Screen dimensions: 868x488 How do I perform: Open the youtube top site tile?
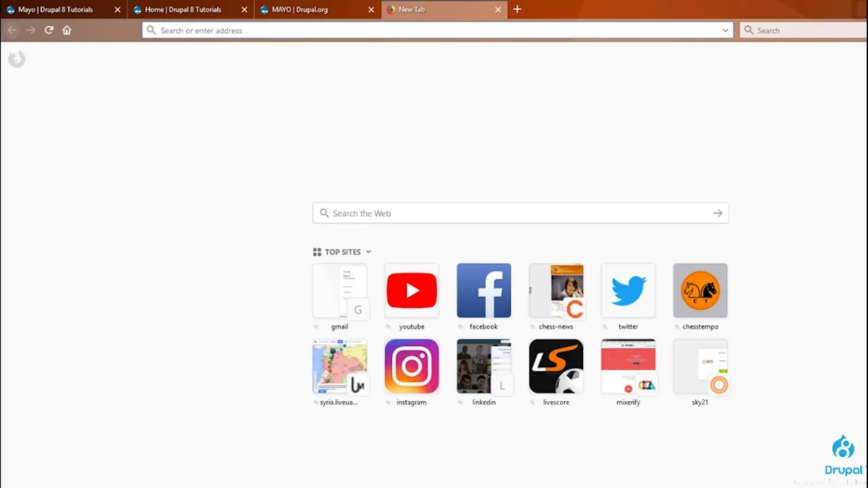tap(412, 290)
